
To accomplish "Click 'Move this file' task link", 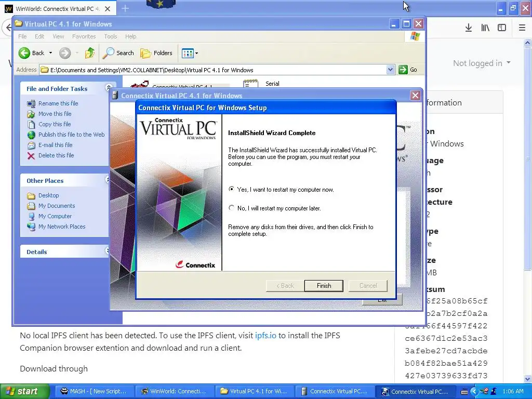I will pos(55,114).
